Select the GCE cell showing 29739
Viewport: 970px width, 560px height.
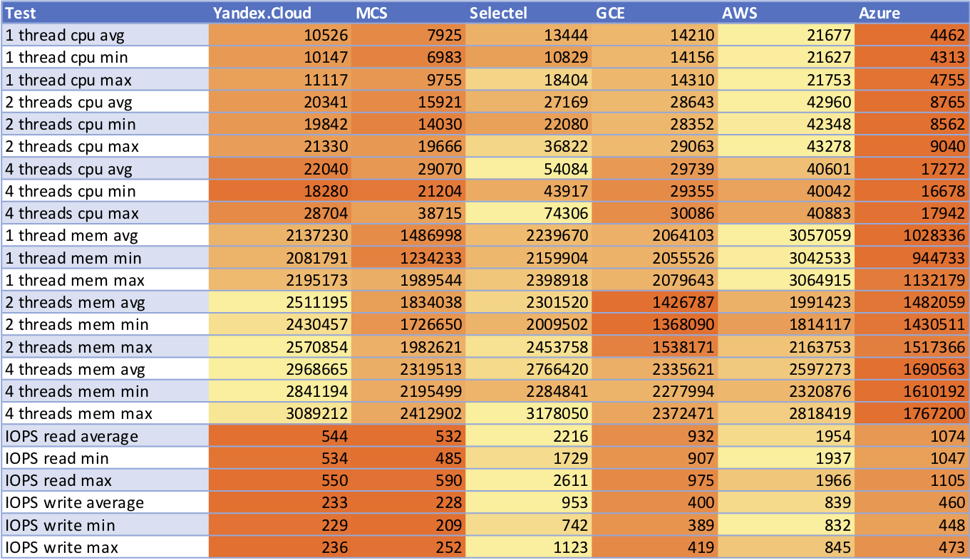[655, 169]
